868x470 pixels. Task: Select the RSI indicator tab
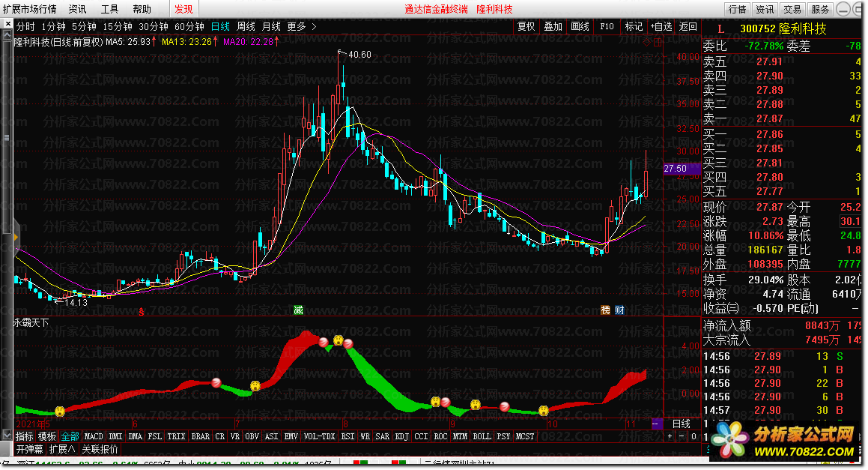pyautogui.click(x=347, y=436)
